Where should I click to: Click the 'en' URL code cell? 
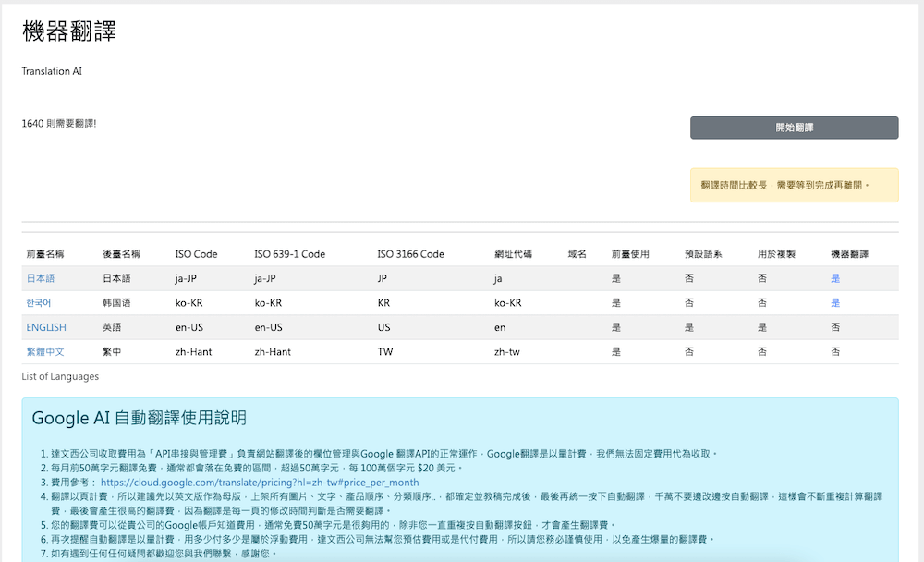click(x=500, y=327)
